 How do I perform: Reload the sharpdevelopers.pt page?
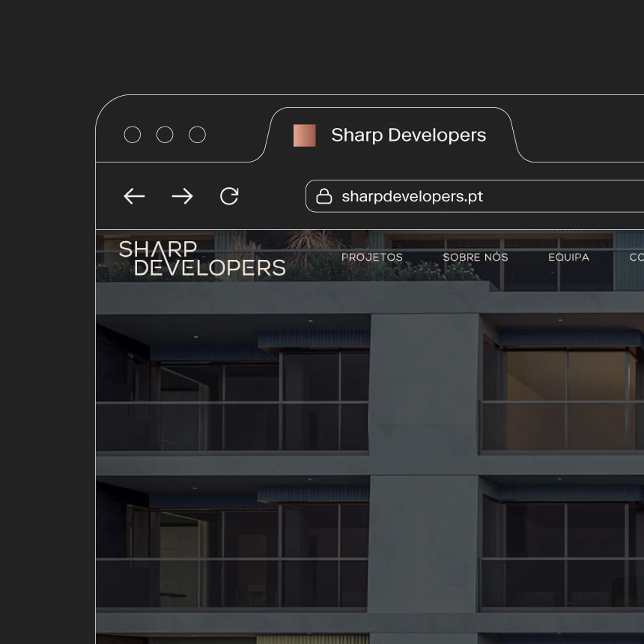229,196
